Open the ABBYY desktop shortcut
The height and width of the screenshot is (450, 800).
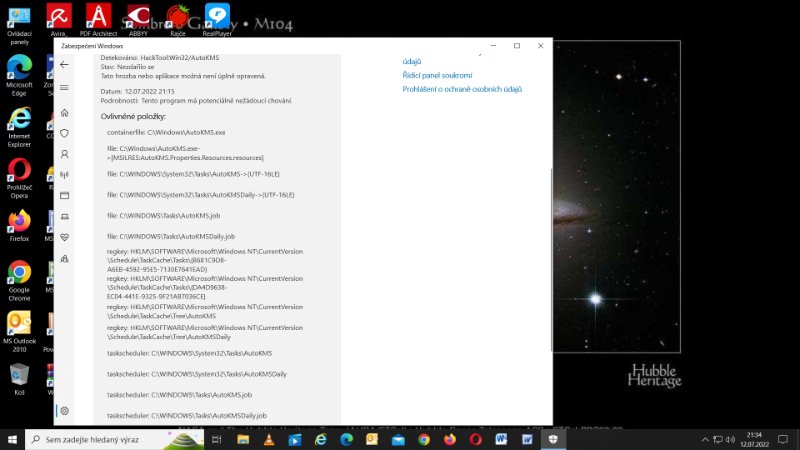pos(138,20)
